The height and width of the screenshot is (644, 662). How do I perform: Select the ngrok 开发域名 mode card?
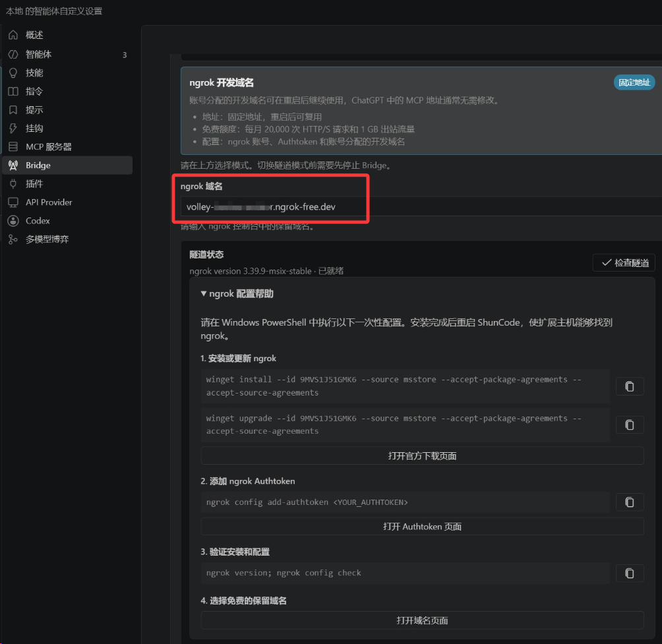tap(421, 111)
